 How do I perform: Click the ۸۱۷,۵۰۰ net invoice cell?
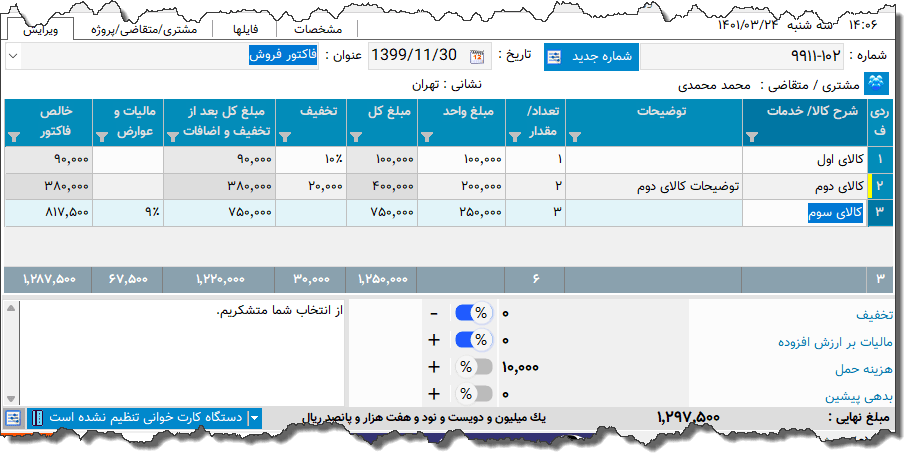[48, 213]
